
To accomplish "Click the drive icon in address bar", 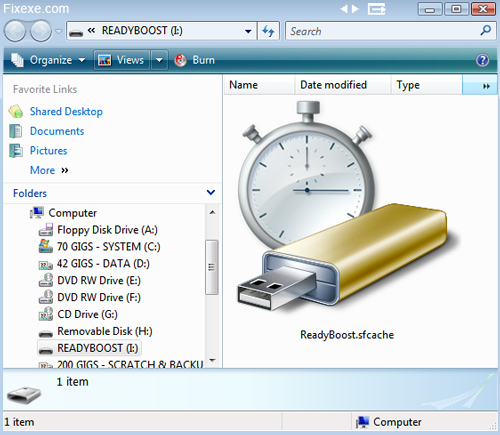I will (76, 33).
